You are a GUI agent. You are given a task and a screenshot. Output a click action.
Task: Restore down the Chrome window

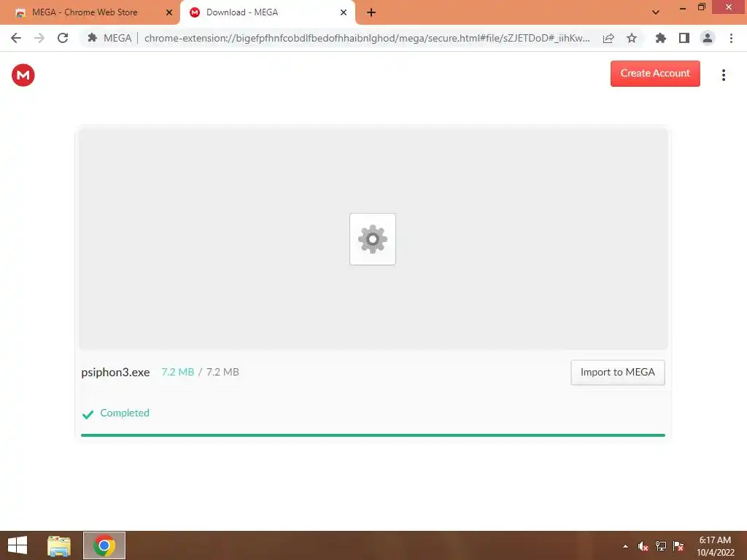point(702,7)
